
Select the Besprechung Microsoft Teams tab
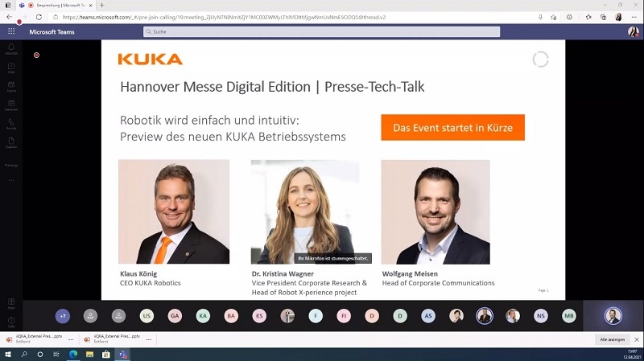(56, 6)
